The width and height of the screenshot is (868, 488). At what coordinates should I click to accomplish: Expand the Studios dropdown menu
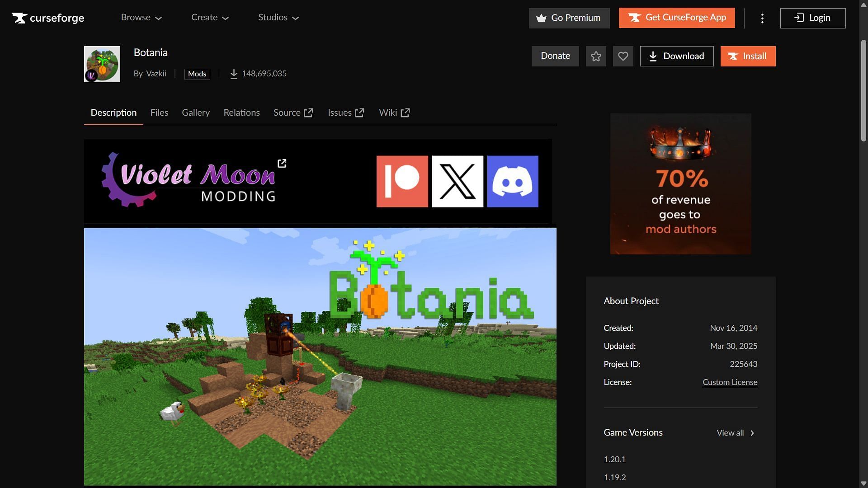278,18
